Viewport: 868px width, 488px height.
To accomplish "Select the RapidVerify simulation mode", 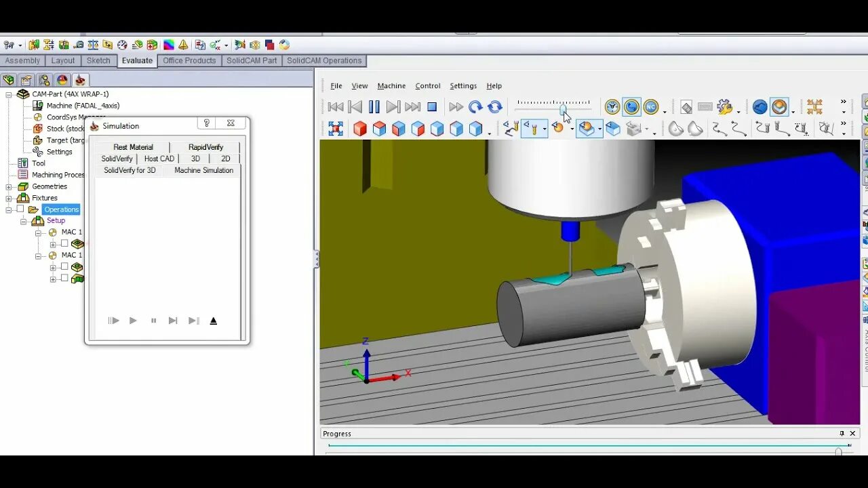I will [205, 147].
